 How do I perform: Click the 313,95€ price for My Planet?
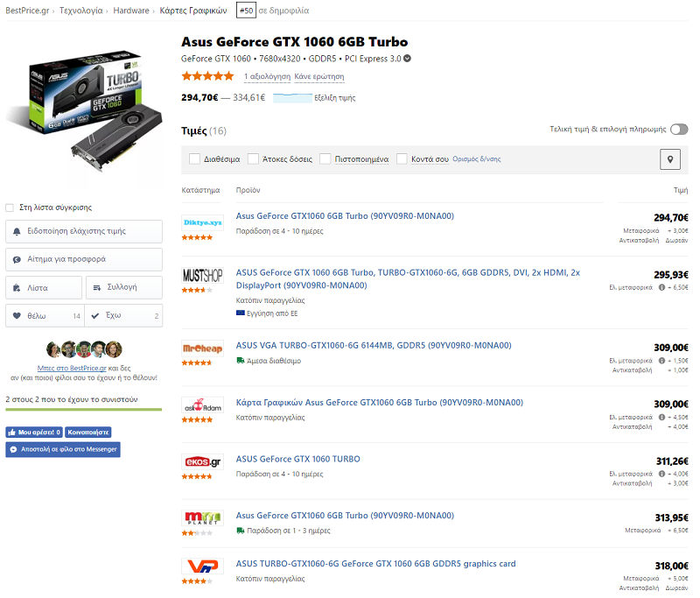pyautogui.click(x=671, y=518)
